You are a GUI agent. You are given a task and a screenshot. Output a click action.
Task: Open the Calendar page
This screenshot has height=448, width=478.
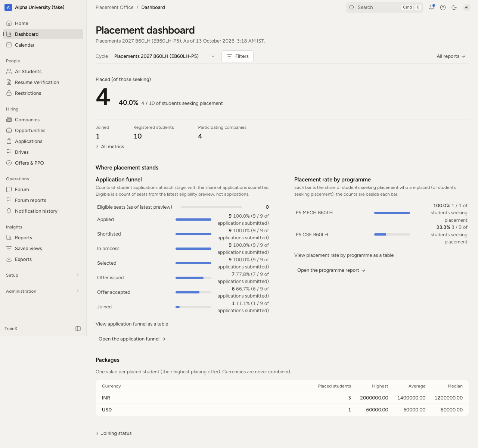click(43, 45)
